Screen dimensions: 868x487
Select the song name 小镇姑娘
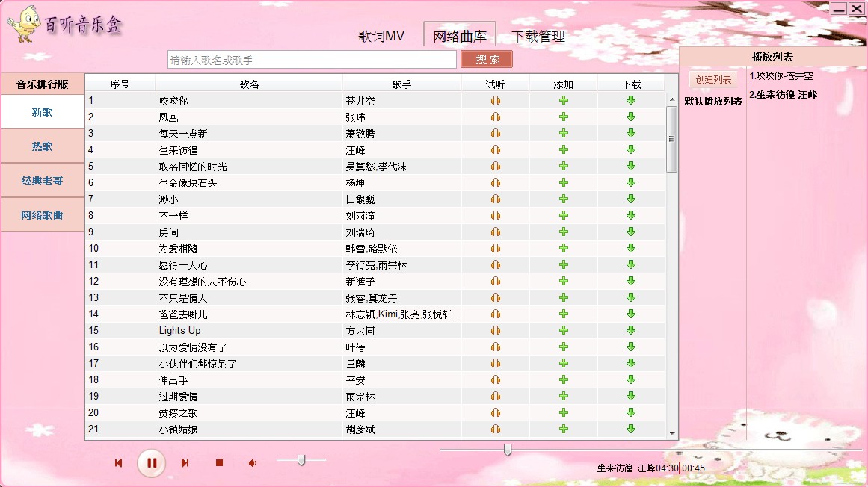coord(178,429)
